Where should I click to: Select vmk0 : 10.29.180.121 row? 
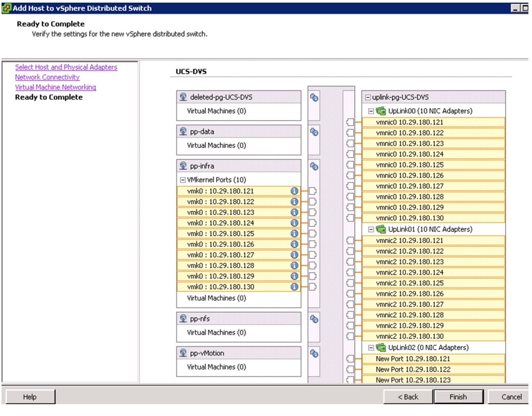click(239, 191)
